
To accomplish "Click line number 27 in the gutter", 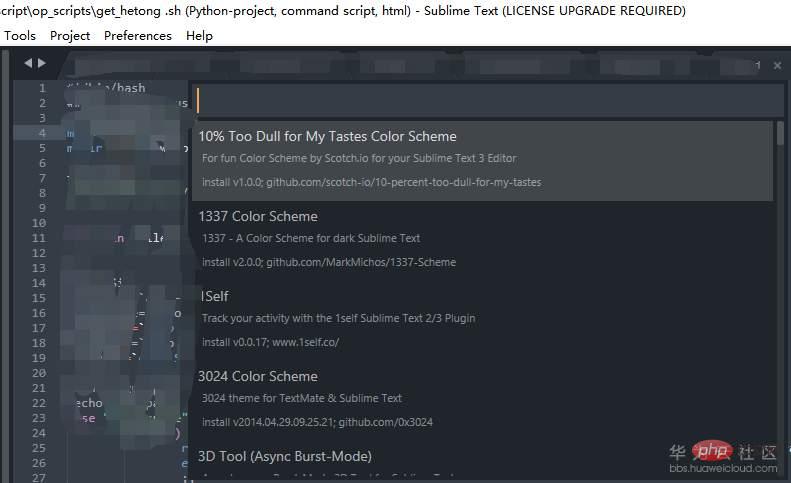I will [39, 477].
